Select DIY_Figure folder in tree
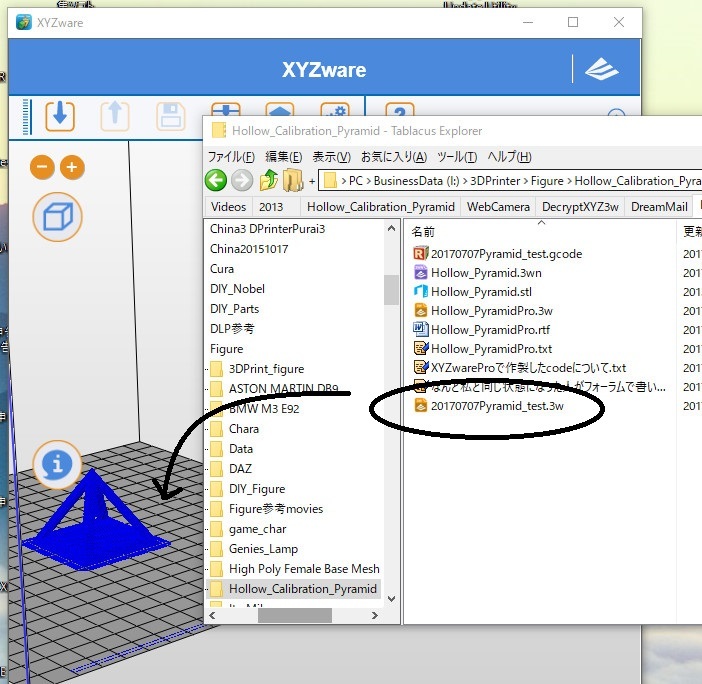 click(257, 489)
